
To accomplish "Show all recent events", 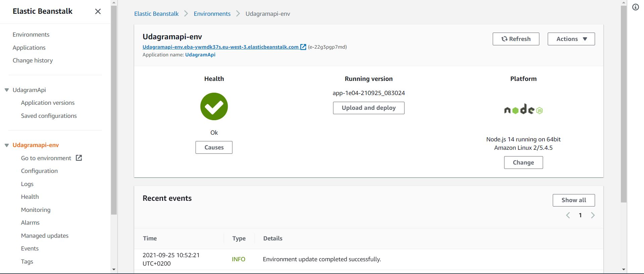I will 574,200.
